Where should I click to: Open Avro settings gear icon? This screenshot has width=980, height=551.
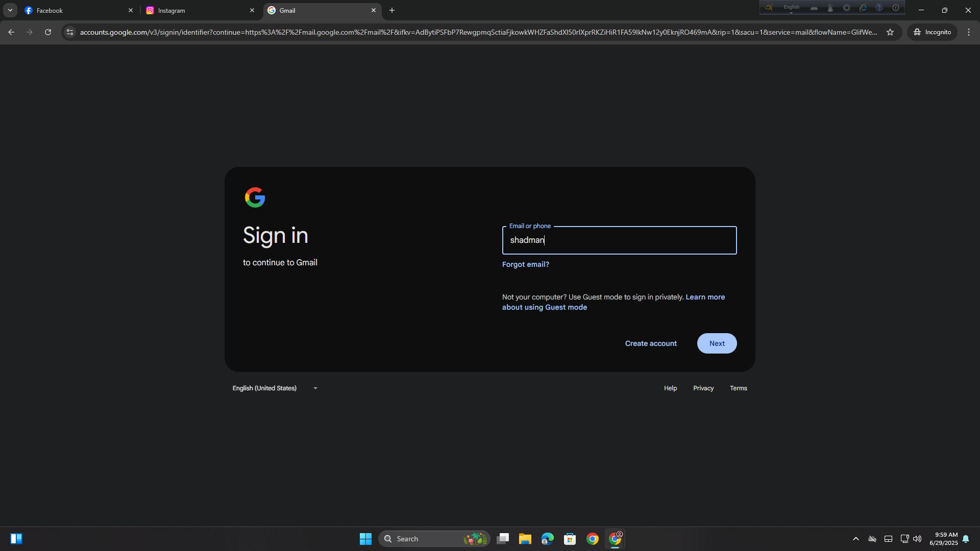click(x=847, y=8)
